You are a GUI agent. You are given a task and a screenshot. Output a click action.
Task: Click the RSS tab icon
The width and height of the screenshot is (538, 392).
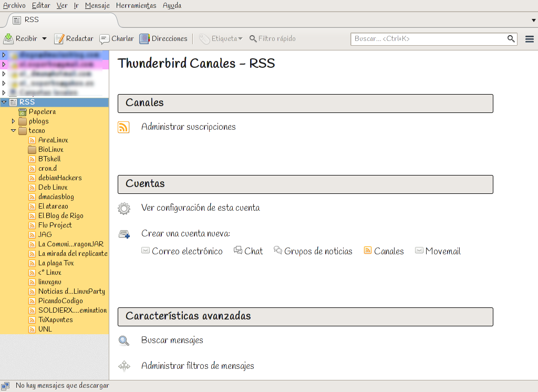16,20
